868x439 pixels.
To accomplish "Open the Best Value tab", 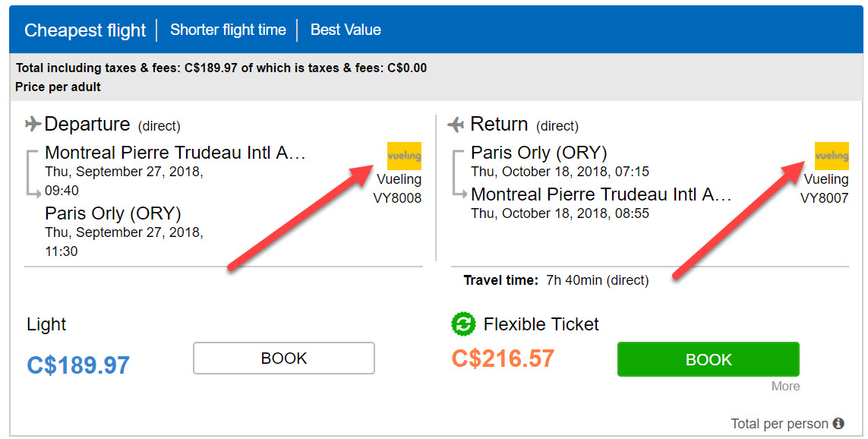I will pyautogui.click(x=346, y=30).
